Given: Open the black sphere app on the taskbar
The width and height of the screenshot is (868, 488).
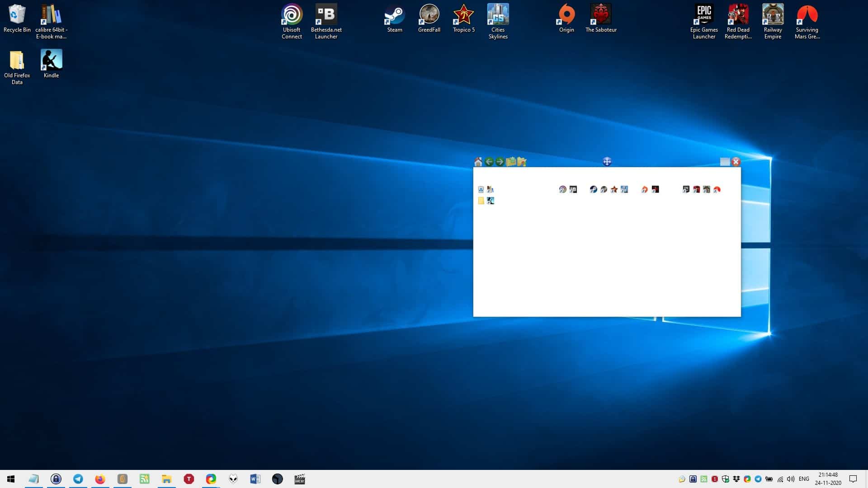Looking at the screenshot, I should [277, 479].
